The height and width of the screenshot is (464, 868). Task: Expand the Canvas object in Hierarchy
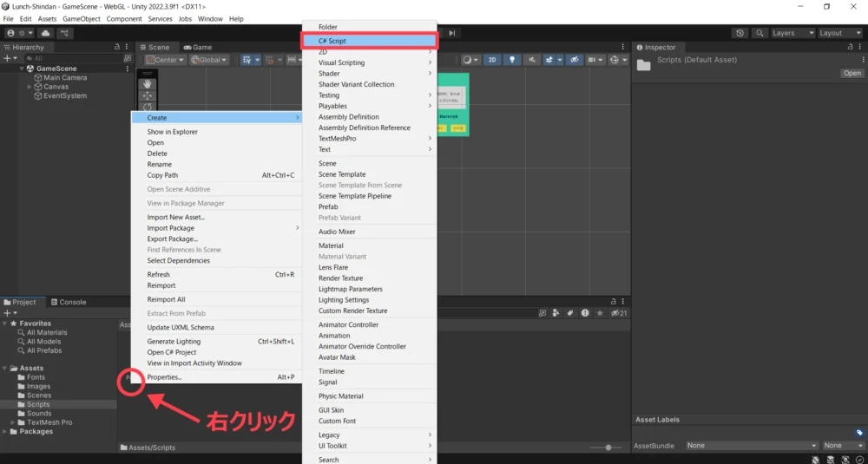pyautogui.click(x=30, y=87)
